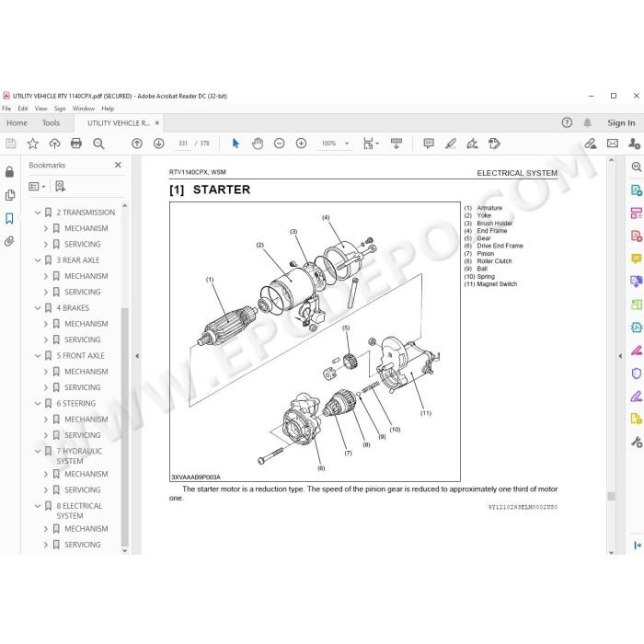The width and height of the screenshot is (644, 644).
Task: Click the upload to cloud icon
Action: pos(54,144)
